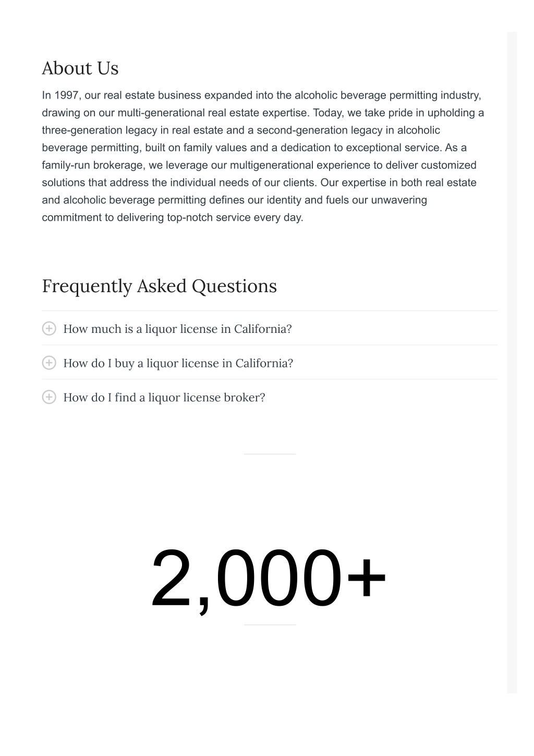The image size is (534, 756).
Task: Click the short divider line above '2,000+'
Action: pyautogui.click(x=270, y=454)
